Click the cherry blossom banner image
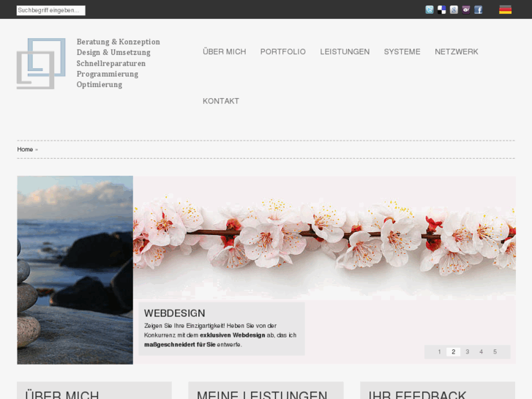 pos(325,238)
